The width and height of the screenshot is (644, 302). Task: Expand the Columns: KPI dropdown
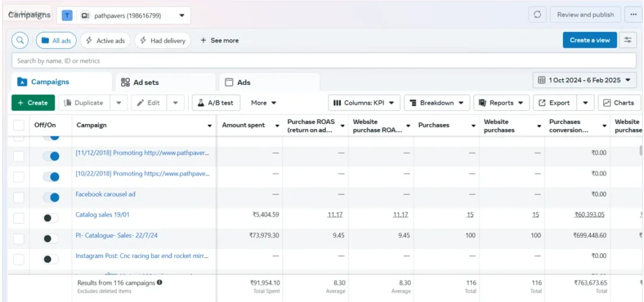(x=364, y=103)
